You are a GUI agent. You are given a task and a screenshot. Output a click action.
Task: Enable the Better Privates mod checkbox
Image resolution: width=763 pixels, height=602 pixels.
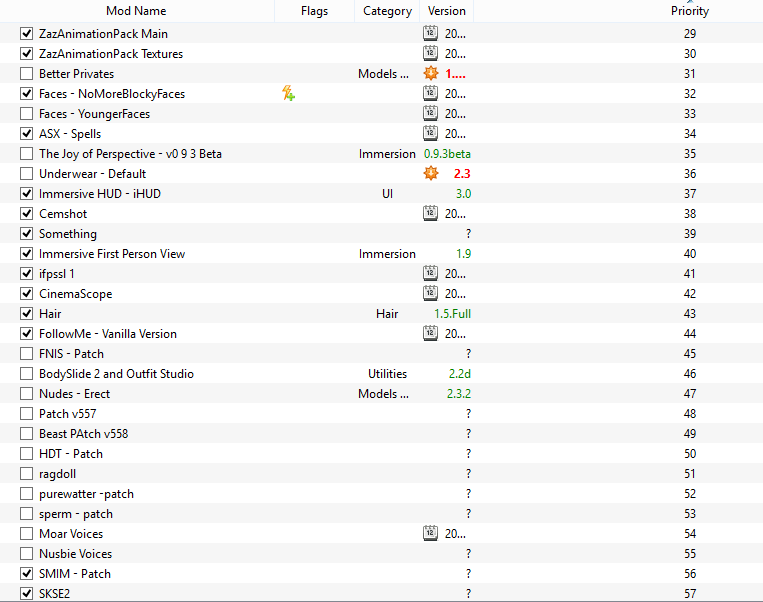click(26, 73)
